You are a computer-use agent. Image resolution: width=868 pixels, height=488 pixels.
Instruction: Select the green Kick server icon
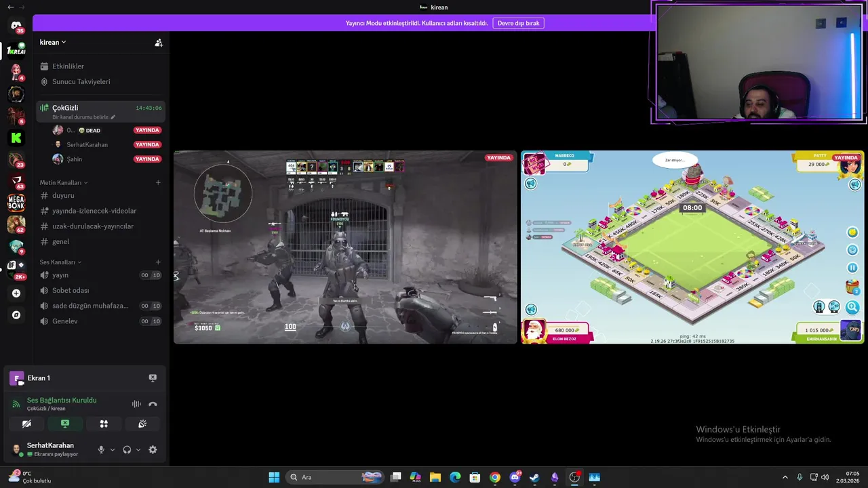coord(16,138)
